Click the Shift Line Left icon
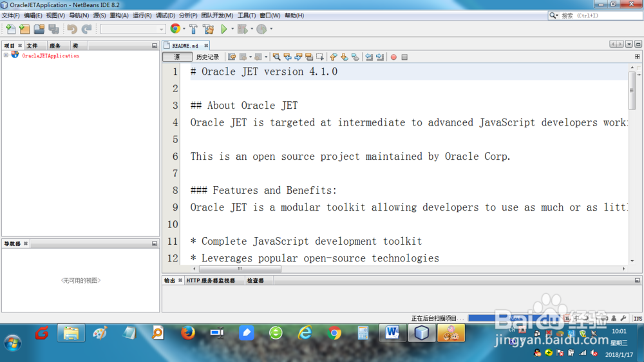The height and width of the screenshot is (362, 644). click(369, 57)
